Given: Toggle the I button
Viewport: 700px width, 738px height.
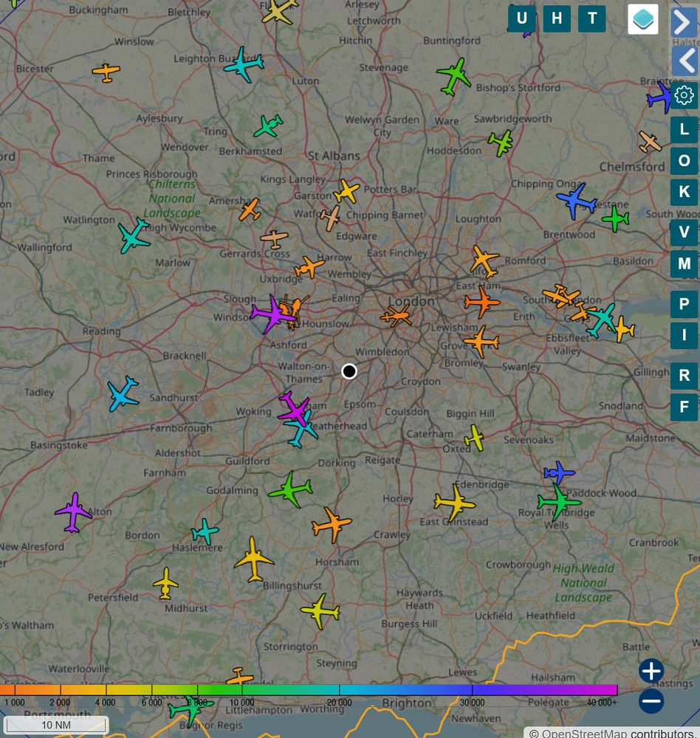Looking at the screenshot, I should point(684,335).
